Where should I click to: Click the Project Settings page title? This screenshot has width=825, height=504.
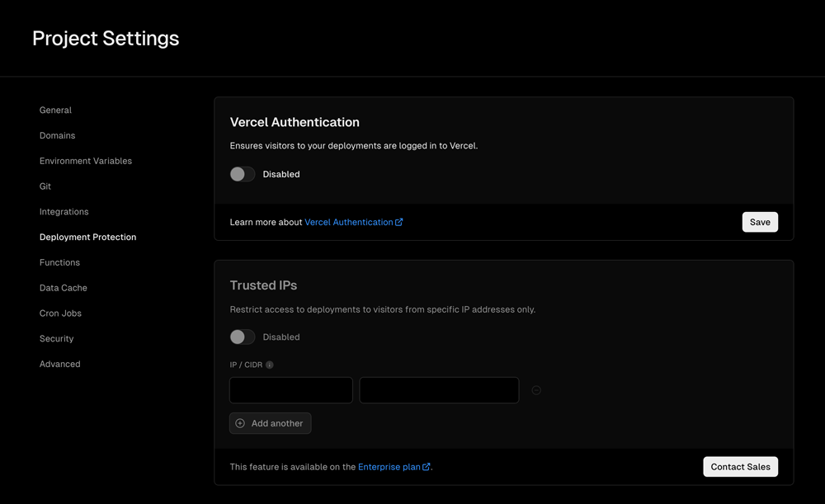tap(106, 39)
